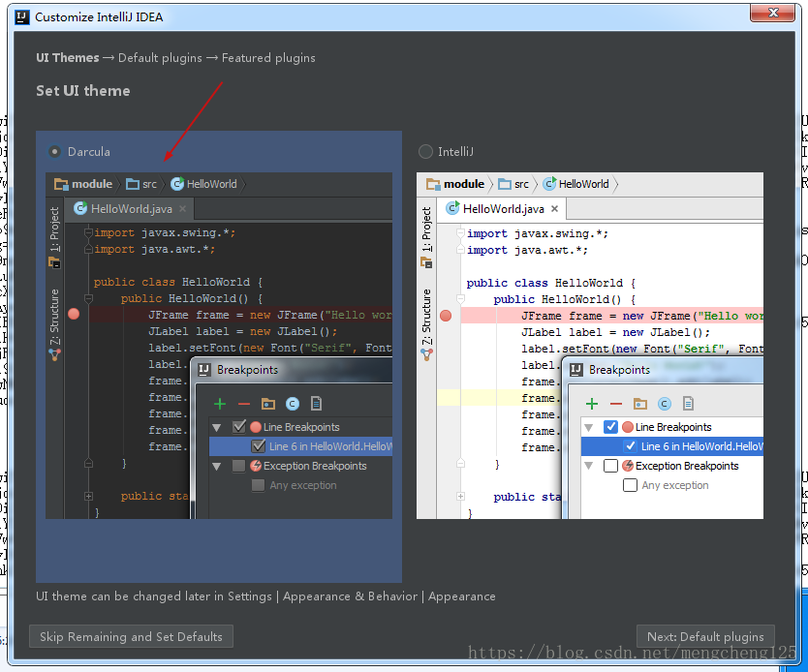Select the Darcula theme radio button
The height and width of the screenshot is (672, 808).
click(54, 151)
